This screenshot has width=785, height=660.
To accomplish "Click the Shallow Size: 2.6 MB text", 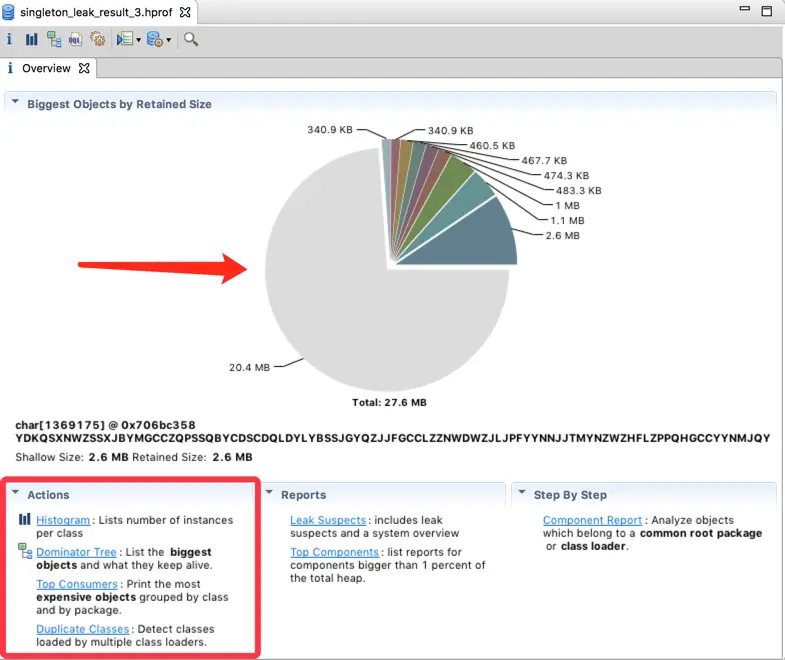I will pos(72,457).
